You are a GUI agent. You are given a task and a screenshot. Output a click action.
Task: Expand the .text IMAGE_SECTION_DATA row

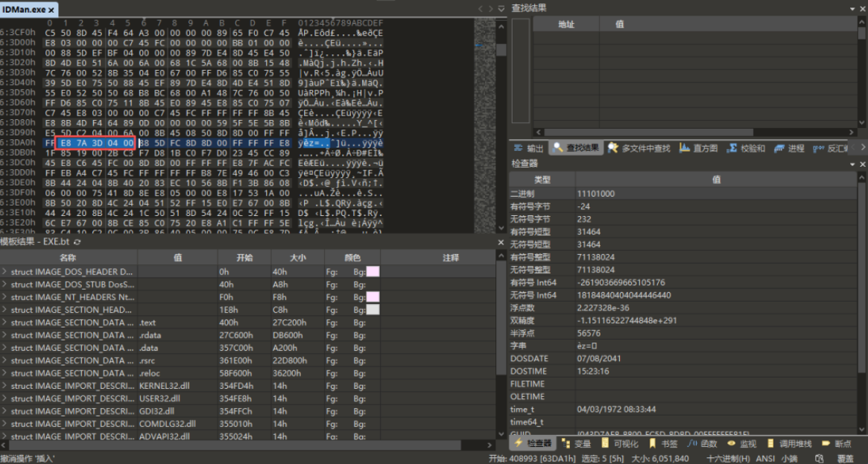(x=4, y=322)
